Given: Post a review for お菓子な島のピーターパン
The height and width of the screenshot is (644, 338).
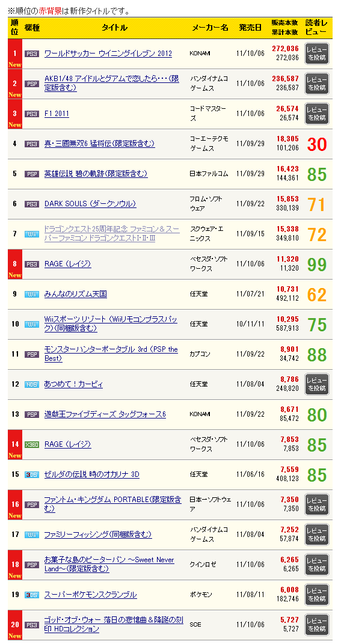Looking at the screenshot, I should pyautogui.click(x=316, y=564).
